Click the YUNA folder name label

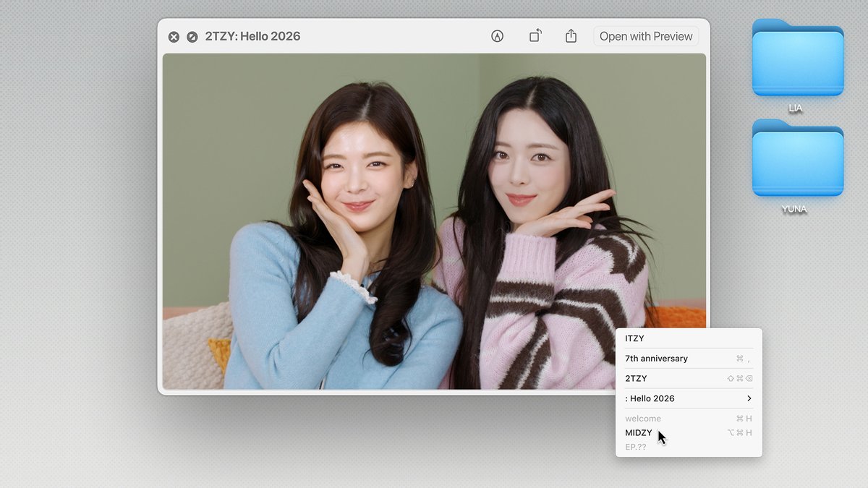click(794, 208)
